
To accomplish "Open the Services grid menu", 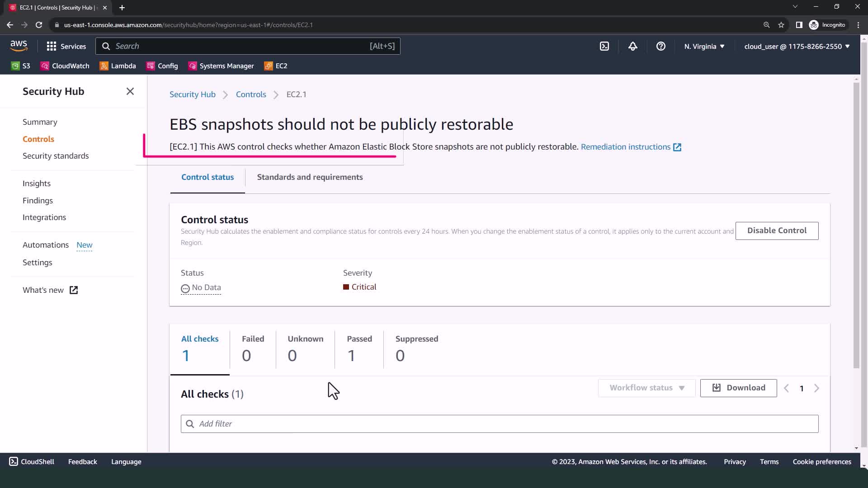I will click(66, 46).
